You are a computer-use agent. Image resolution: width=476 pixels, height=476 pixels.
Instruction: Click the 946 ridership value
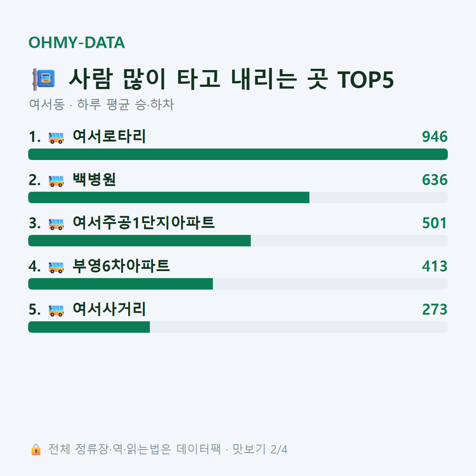click(x=435, y=137)
